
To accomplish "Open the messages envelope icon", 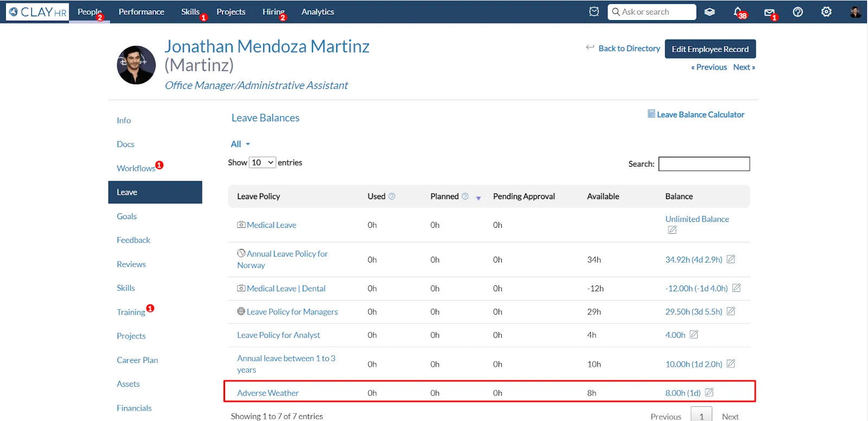I will tap(769, 12).
